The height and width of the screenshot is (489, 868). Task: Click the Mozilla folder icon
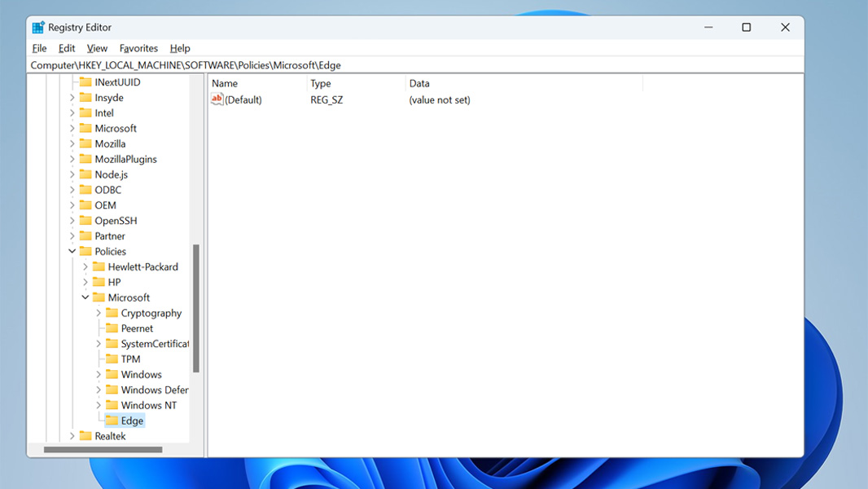coord(85,143)
